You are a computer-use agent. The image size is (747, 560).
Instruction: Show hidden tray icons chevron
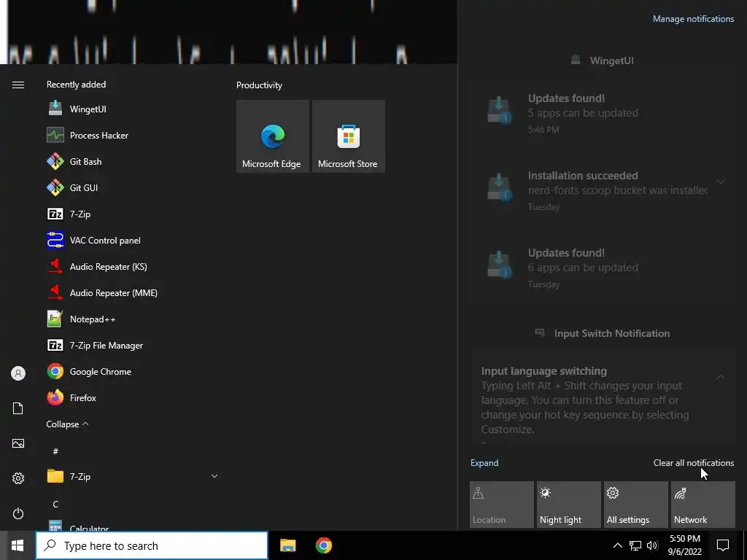pyautogui.click(x=617, y=545)
